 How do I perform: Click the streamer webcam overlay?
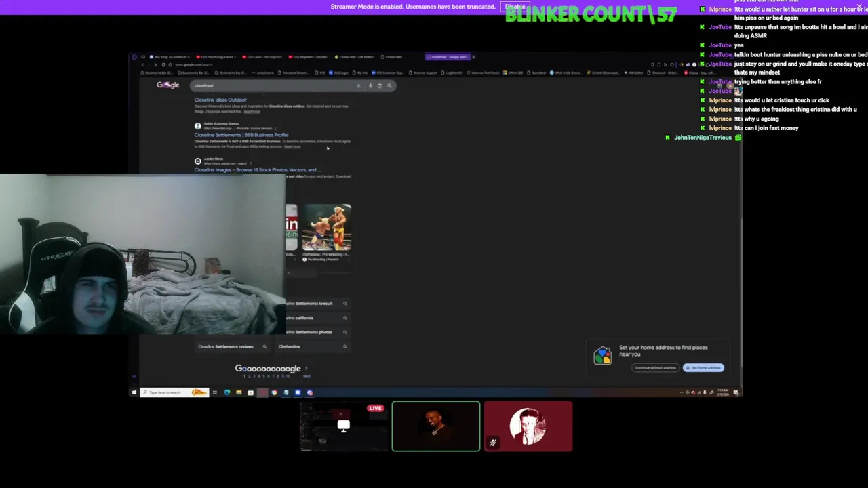(142, 255)
